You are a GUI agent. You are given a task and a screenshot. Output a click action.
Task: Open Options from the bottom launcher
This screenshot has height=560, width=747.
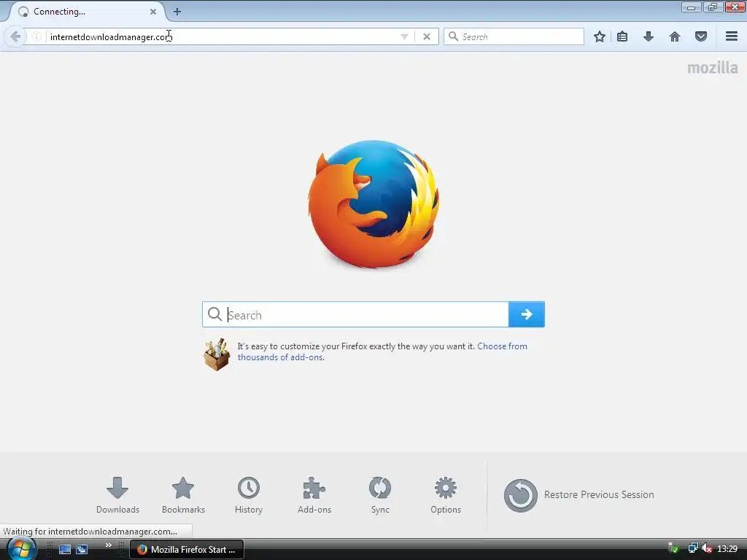pos(446,495)
